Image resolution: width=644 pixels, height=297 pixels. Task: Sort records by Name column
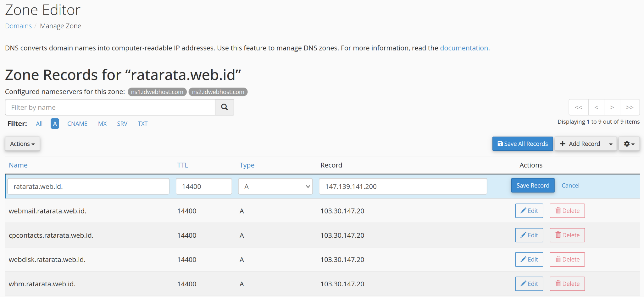[18, 165]
